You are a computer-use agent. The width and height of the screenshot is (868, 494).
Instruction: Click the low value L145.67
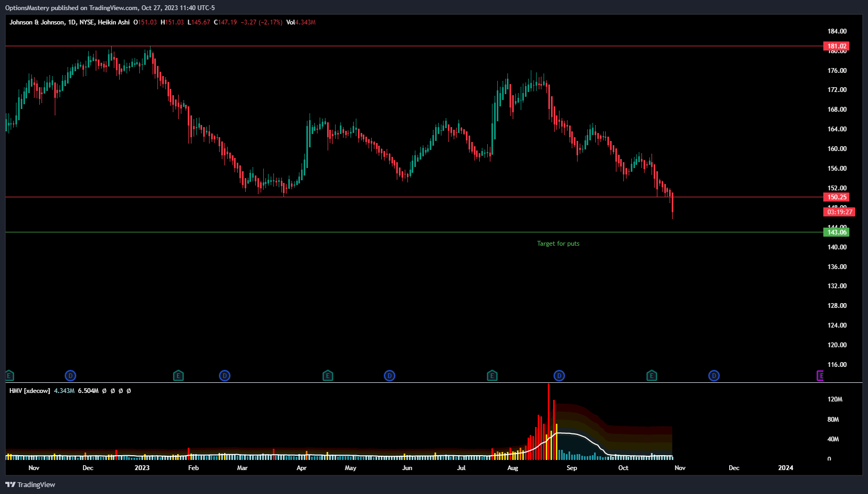(x=199, y=22)
